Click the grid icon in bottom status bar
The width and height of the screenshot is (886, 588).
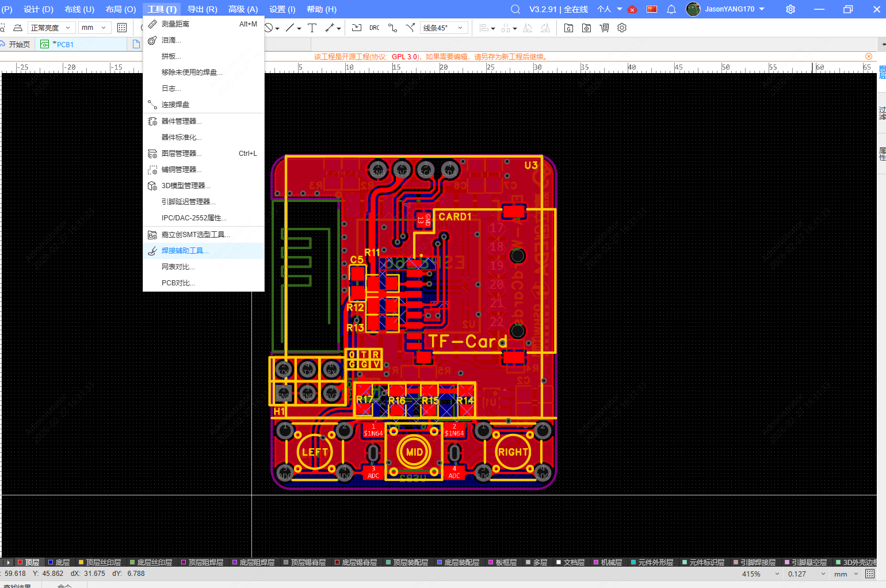pos(870,574)
